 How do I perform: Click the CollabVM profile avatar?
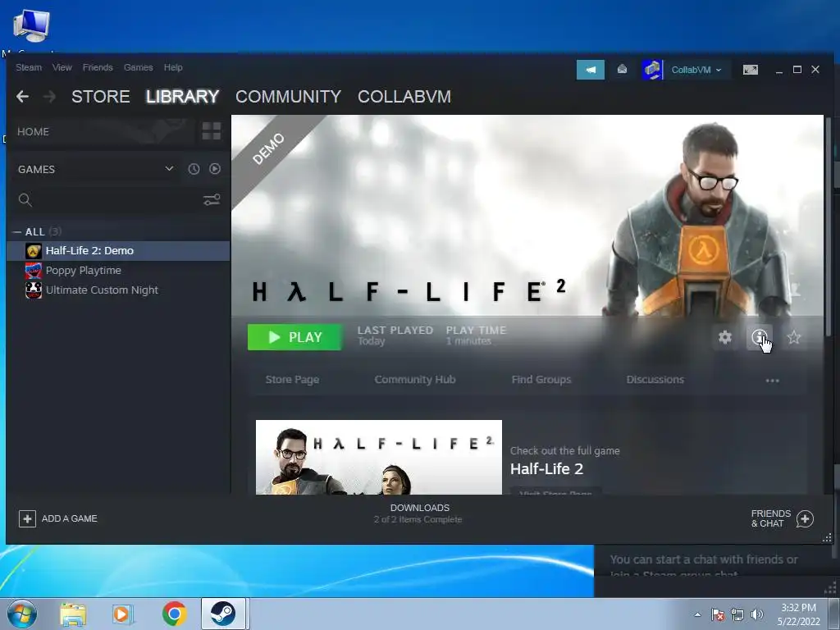[x=652, y=70]
